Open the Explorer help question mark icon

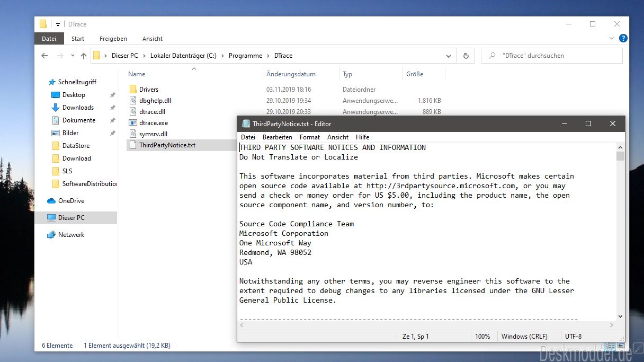tap(623, 38)
